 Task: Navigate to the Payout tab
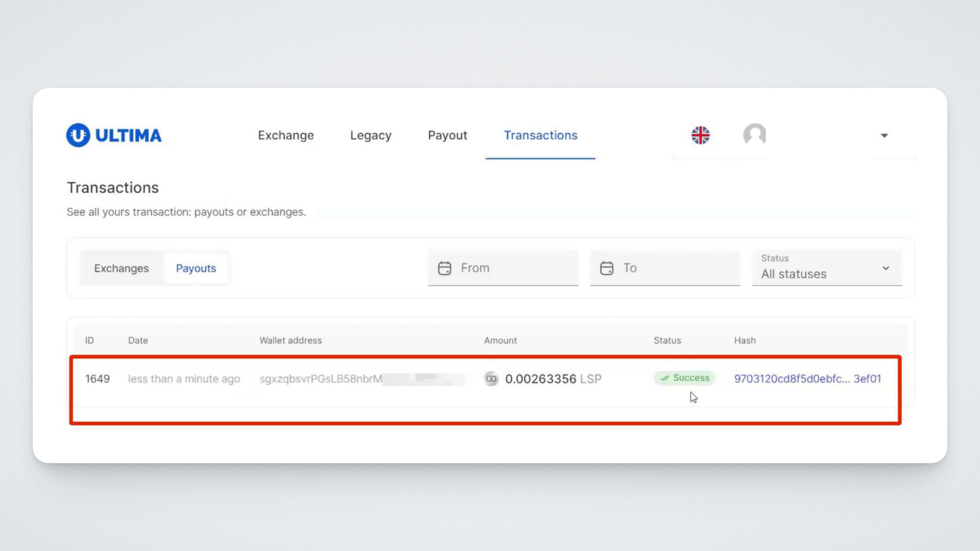point(447,135)
